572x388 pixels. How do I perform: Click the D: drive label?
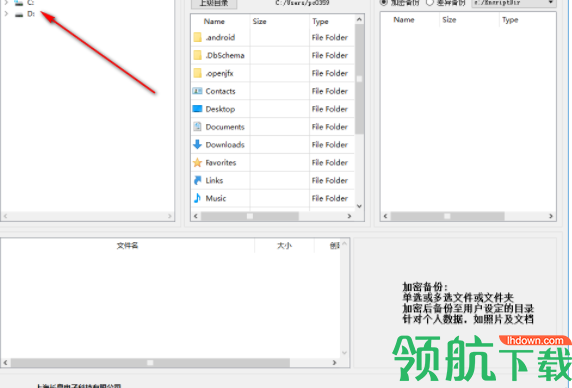(31, 14)
